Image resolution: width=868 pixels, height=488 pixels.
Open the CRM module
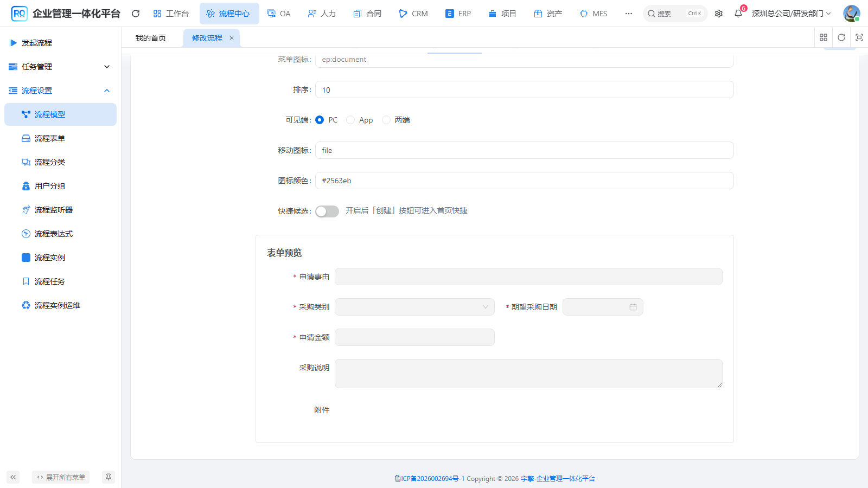(x=413, y=14)
